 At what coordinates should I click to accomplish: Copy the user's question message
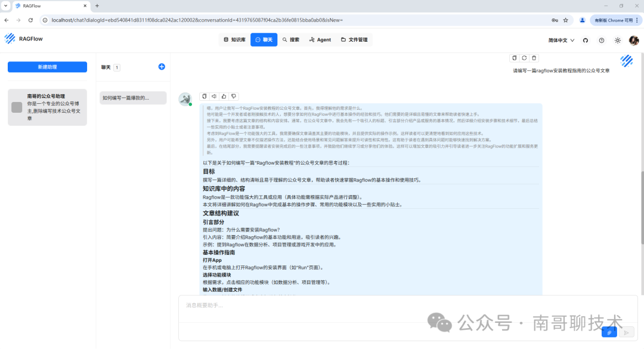coord(514,58)
